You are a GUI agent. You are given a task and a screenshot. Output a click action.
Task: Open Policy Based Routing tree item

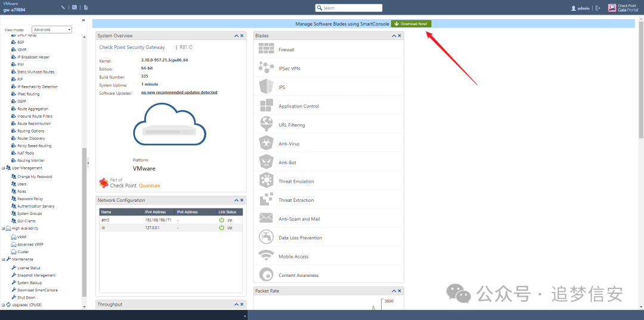(34, 146)
